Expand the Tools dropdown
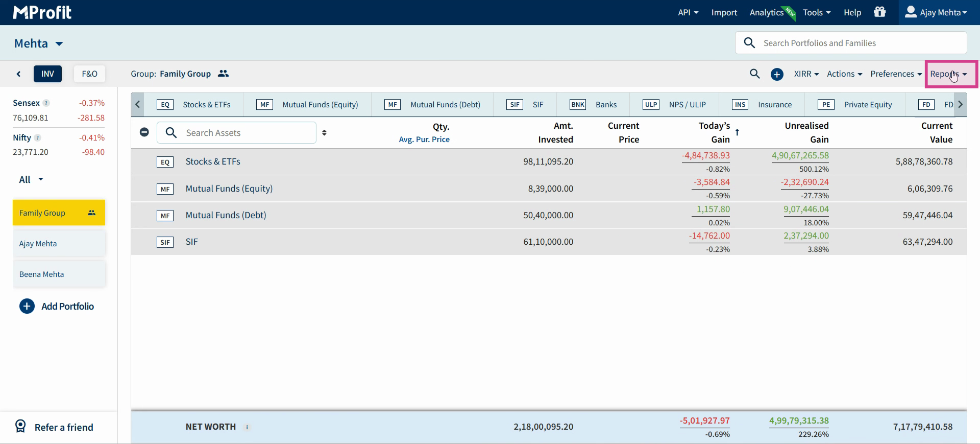Screen dimensions: 980x444 (817, 12)
